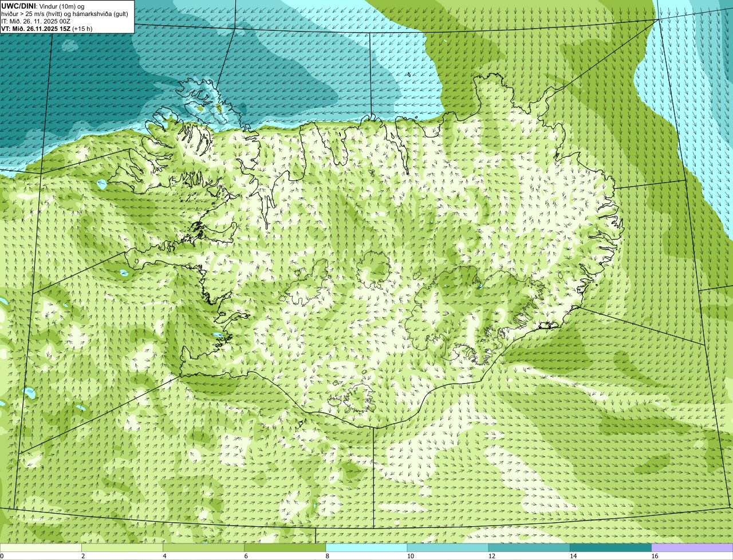Click the 'IT: Mið. 26. 11. 2025 00Z' line

coord(36,21)
